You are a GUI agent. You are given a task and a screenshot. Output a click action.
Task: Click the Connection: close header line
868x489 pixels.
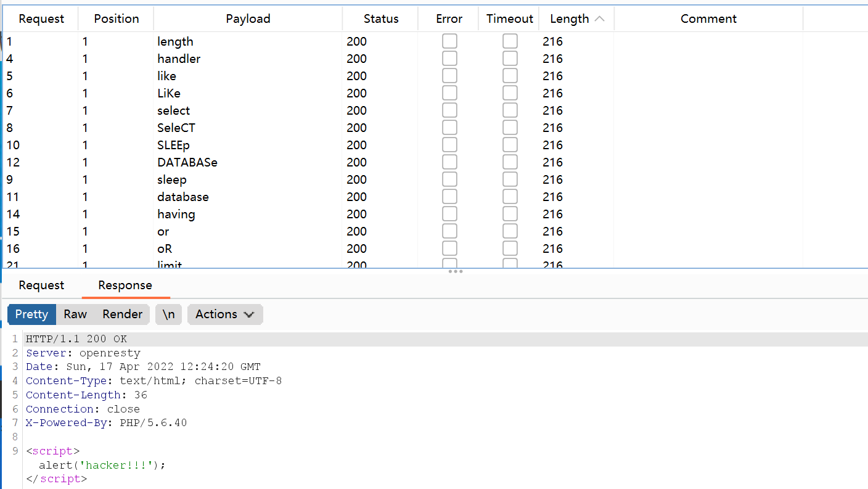[83, 409]
